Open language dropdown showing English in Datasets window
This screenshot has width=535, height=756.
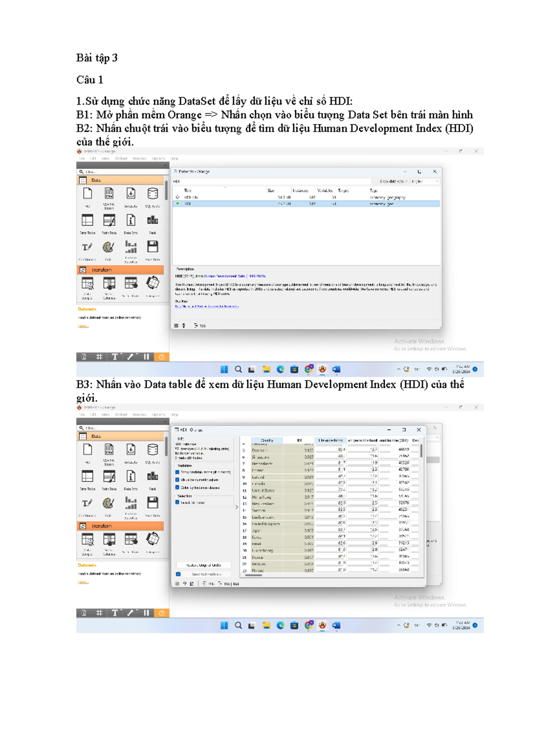pos(425,181)
